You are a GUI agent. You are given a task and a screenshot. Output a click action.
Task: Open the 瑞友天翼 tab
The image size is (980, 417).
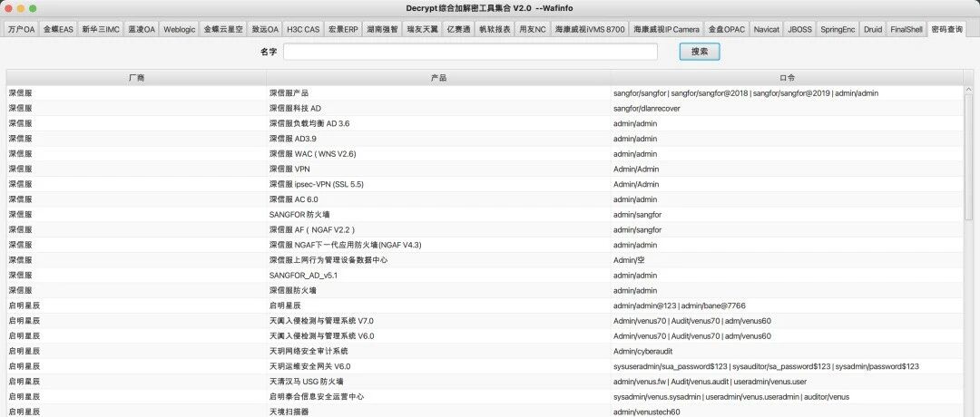(x=422, y=29)
